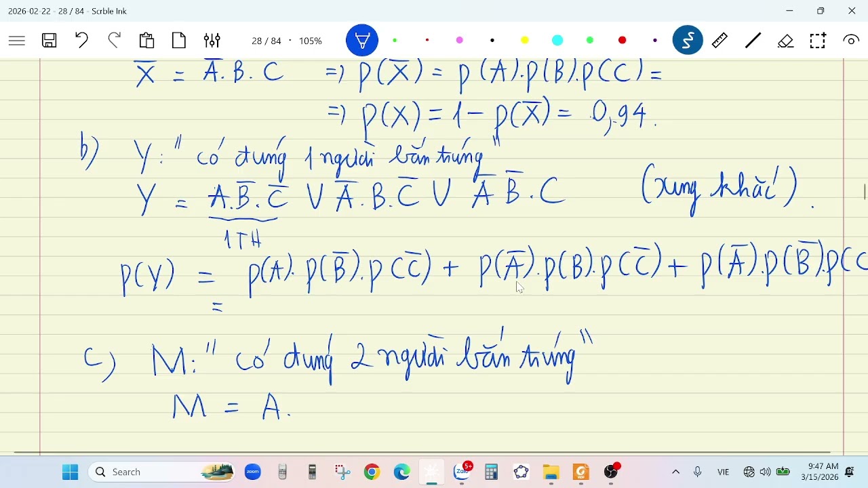Open the Zoom app in the taskbar
This screenshot has width=868, height=488.
click(x=253, y=472)
